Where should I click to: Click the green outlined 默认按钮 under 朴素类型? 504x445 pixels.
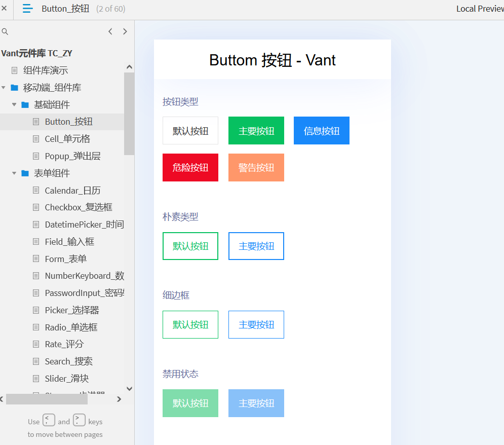190,246
